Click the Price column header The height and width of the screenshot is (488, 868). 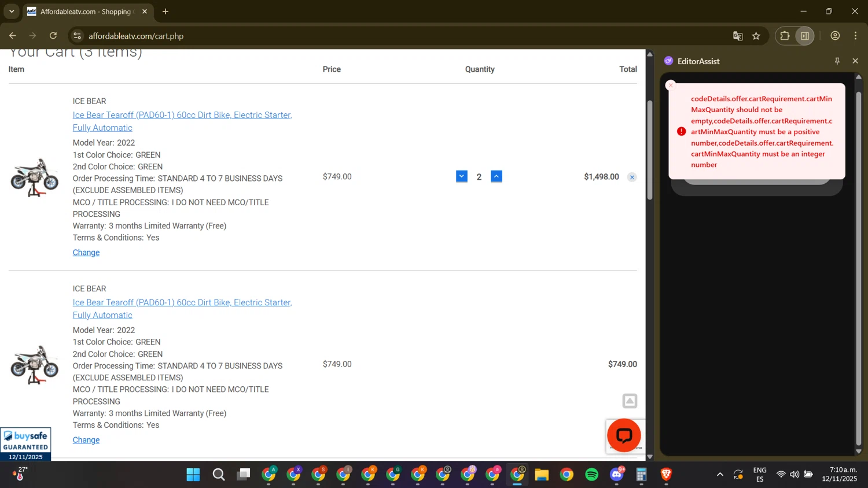[332, 69]
